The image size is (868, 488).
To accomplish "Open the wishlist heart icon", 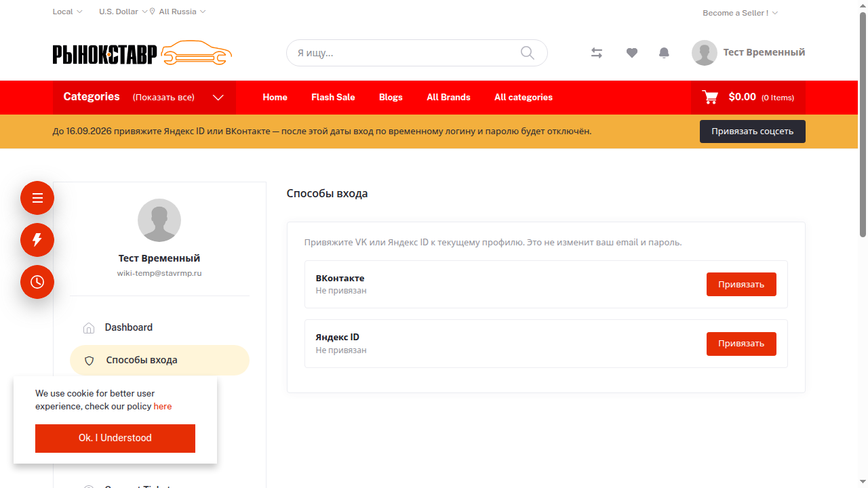I will point(632,53).
